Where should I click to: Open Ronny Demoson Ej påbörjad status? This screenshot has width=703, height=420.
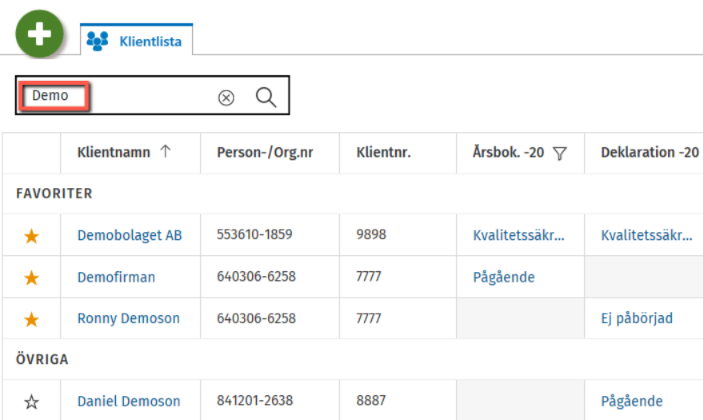(x=637, y=318)
